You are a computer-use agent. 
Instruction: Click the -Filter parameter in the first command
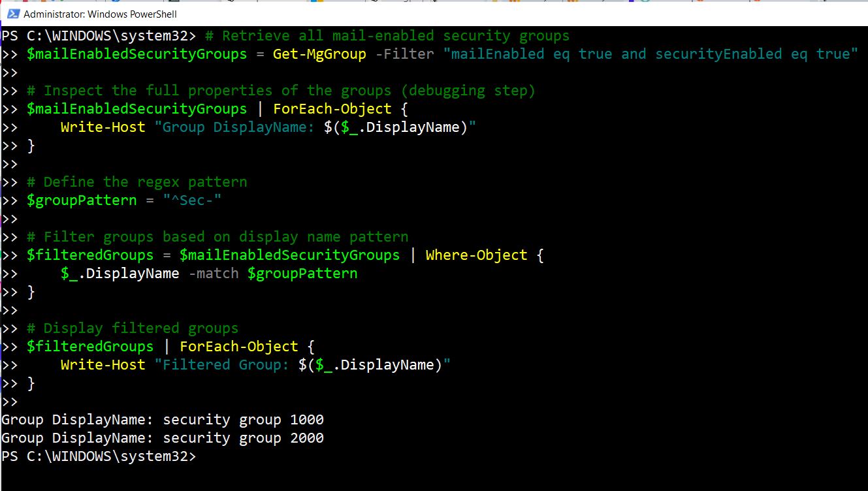point(405,54)
